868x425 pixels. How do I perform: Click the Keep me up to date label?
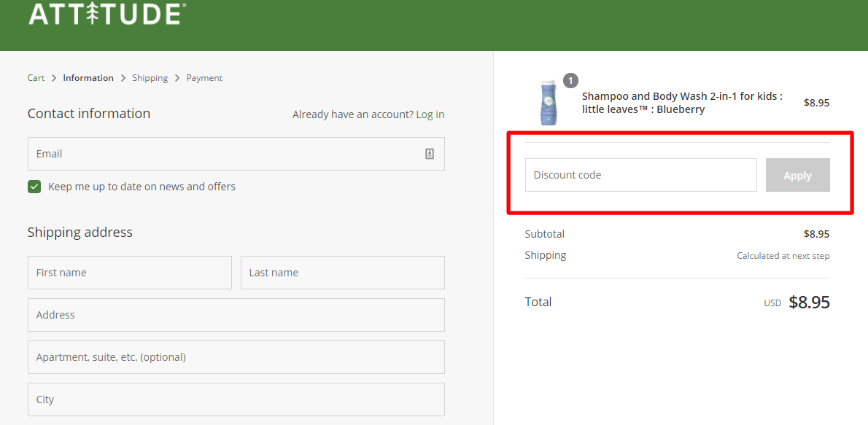point(142,187)
